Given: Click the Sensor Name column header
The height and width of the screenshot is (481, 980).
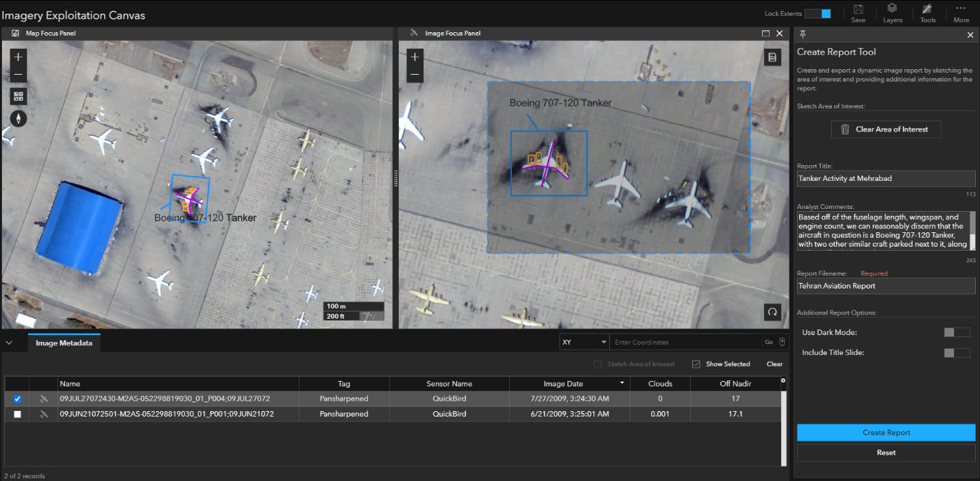Looking at the screenshot, I should pyautogui.click(x=449, y=384).
